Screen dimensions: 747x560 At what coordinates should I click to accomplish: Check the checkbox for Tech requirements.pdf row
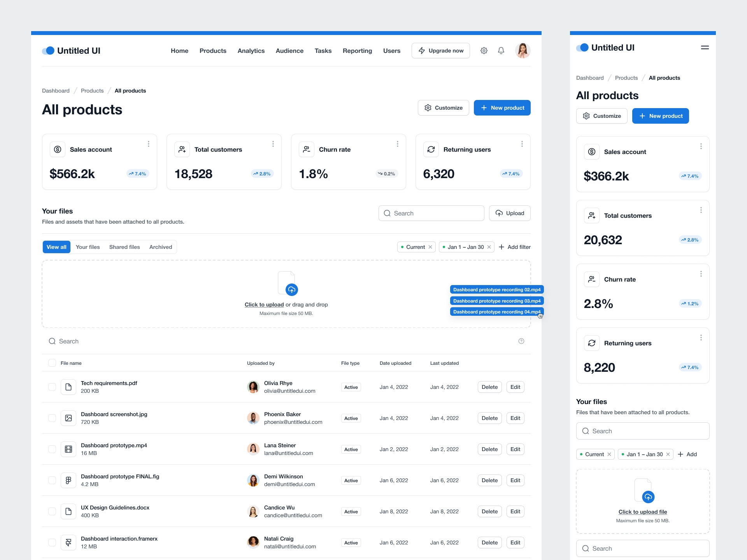click(x=52, y=387)
